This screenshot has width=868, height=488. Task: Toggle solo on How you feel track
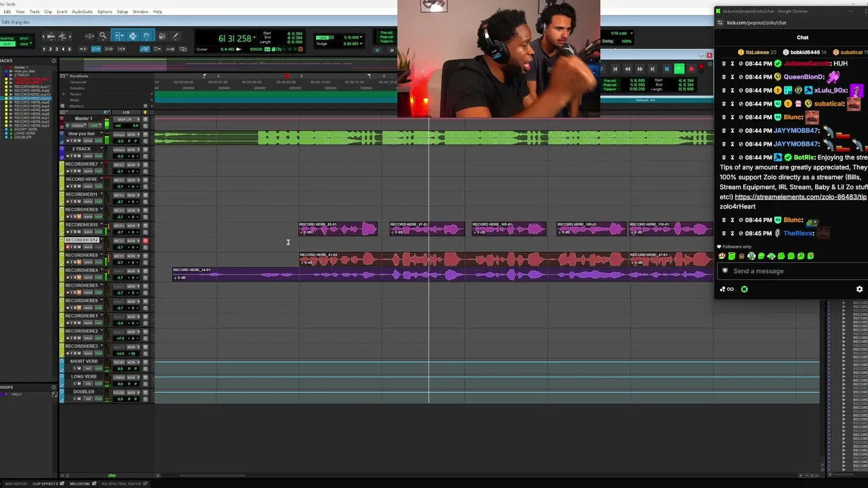[75, 140]
